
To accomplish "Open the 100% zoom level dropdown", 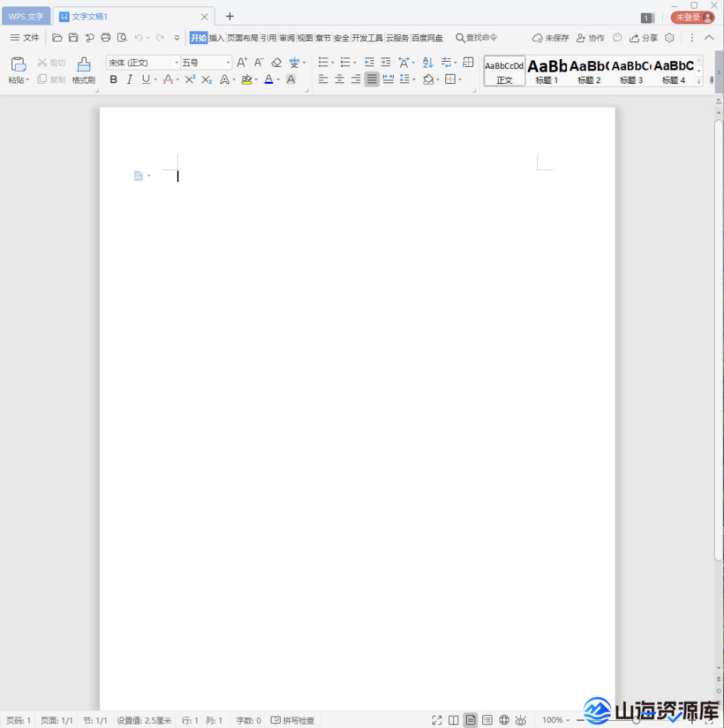I will pyautogui.click(x=556, y=720).
